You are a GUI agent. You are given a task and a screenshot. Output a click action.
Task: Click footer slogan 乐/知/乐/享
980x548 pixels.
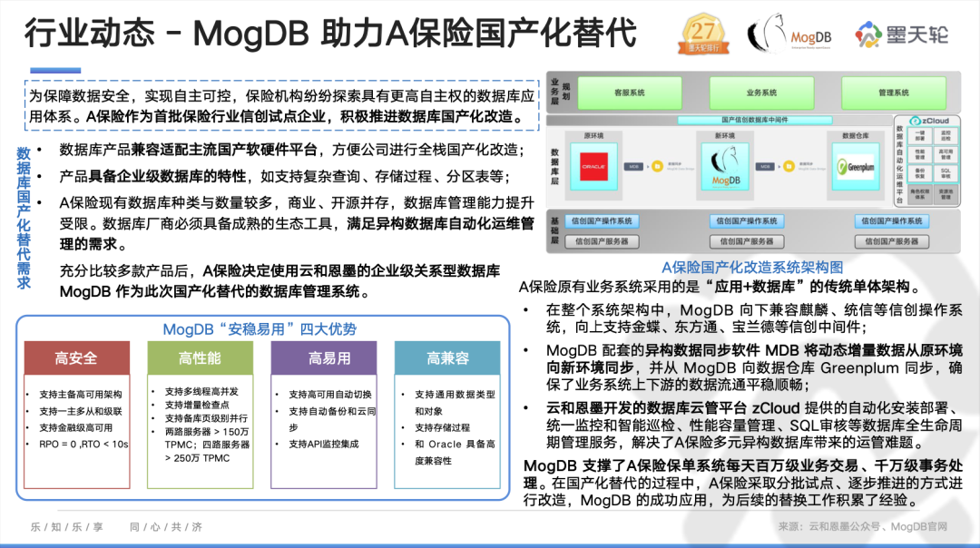point(67,527)
